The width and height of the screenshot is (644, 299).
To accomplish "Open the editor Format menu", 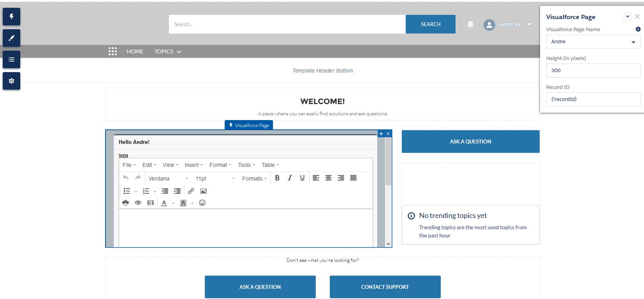I will pos(220,165).
